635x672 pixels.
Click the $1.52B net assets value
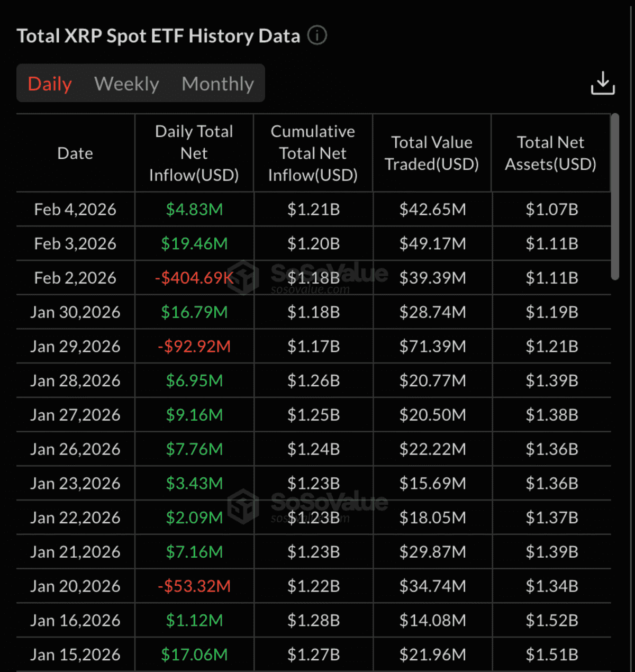click(x=551, y=620)
